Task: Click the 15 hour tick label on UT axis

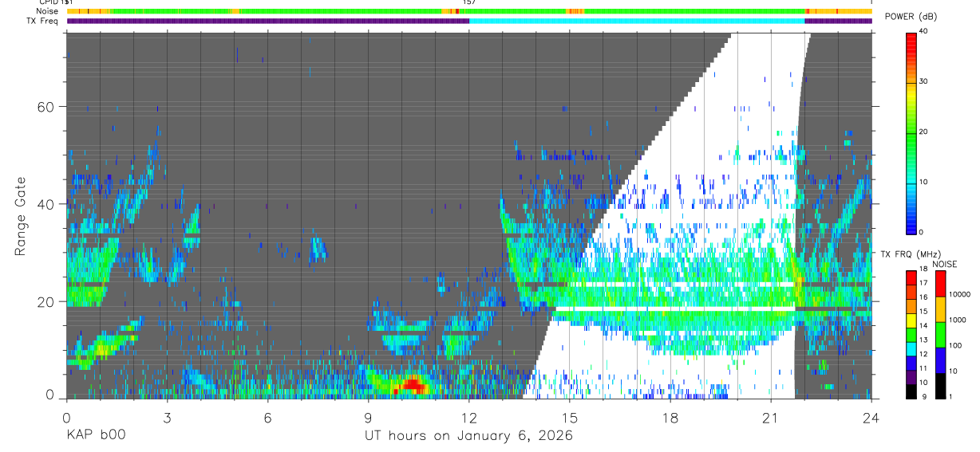Action: pyautogui.click(x=570, y=418)
